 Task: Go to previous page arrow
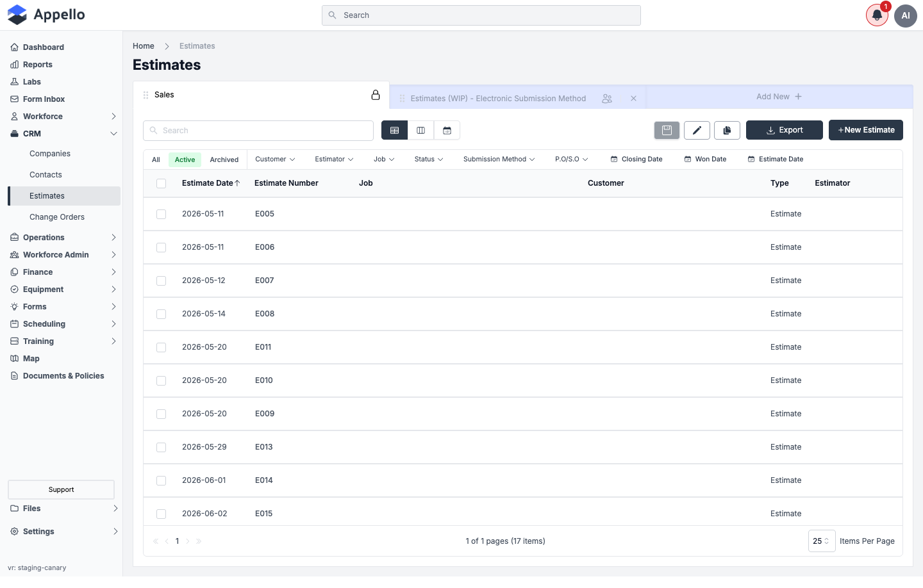click(x=167, y=541)
